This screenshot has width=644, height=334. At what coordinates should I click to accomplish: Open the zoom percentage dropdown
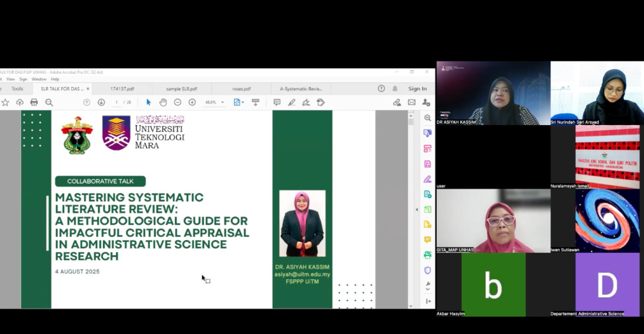coord(223,102)
